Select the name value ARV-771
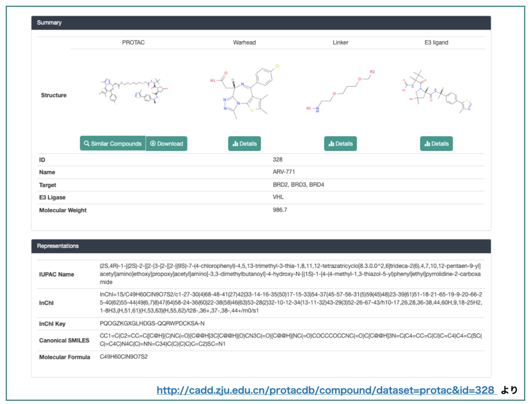The width and height of the screenshot is (532, 404). point(284,172)
